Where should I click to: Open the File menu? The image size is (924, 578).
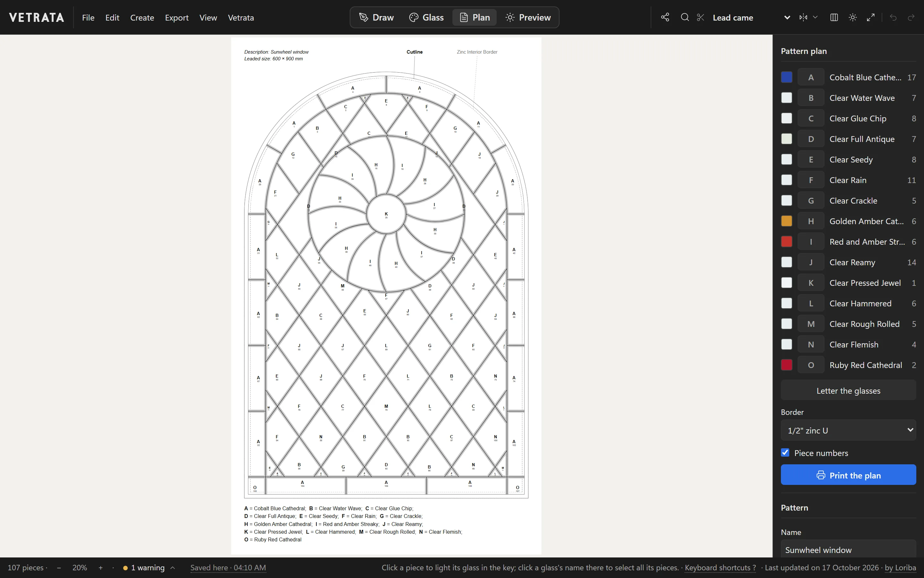pyautogui.click(x=88, y=18)
